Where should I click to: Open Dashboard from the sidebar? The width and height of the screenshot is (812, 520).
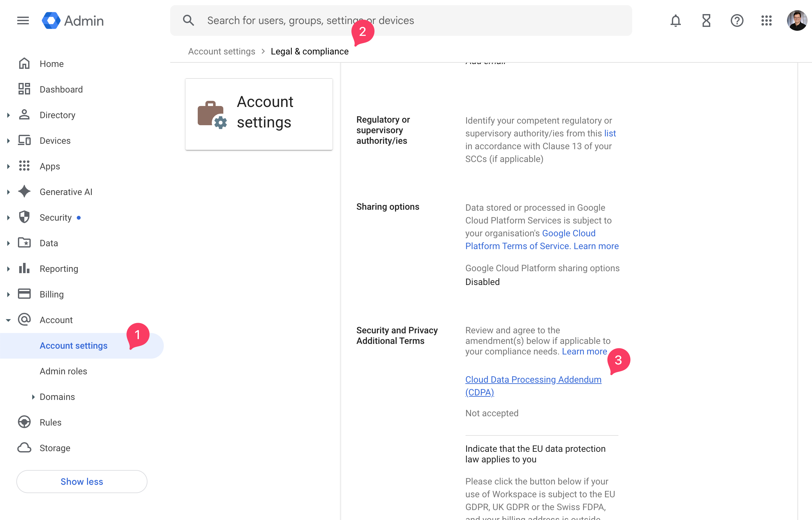point(61,89)
